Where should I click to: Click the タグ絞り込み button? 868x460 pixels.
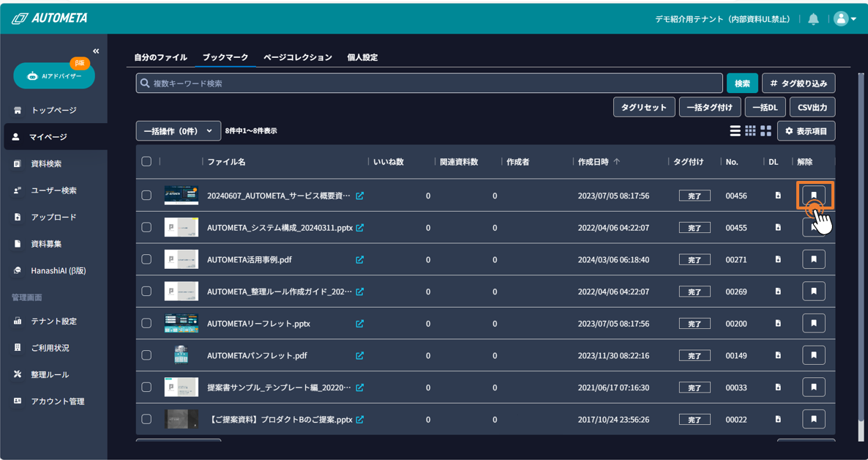798,83
